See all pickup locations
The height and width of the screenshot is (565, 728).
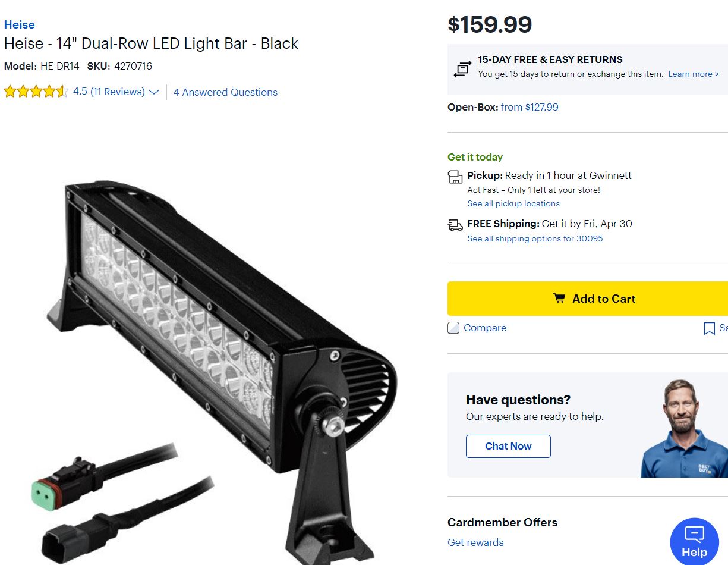click(x=513, y=203)
